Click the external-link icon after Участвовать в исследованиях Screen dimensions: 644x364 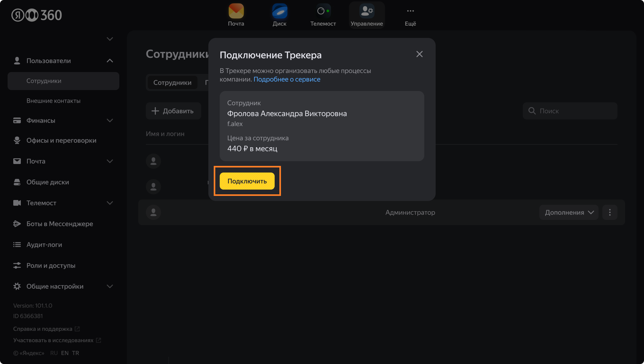[x=98, y=340]
